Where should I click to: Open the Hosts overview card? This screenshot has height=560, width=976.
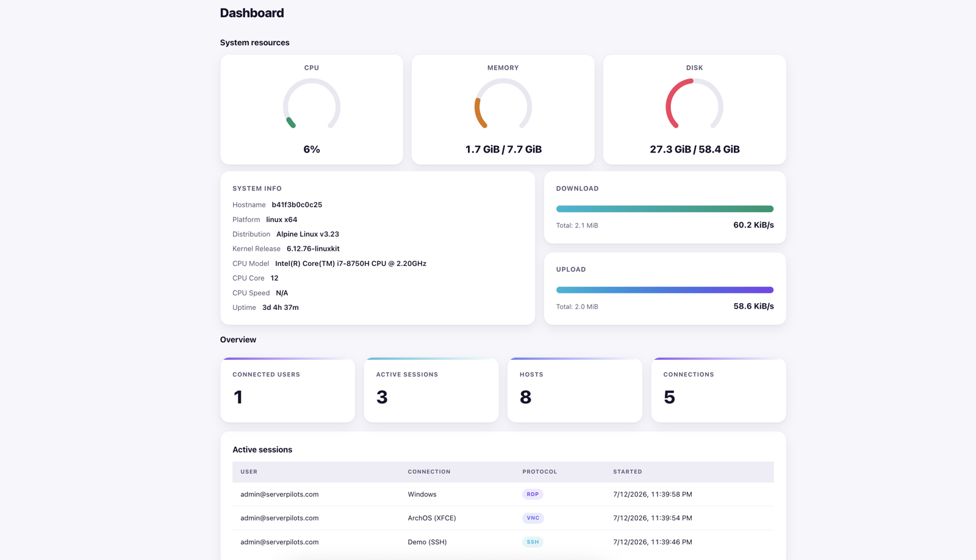[x=575, y=390]
